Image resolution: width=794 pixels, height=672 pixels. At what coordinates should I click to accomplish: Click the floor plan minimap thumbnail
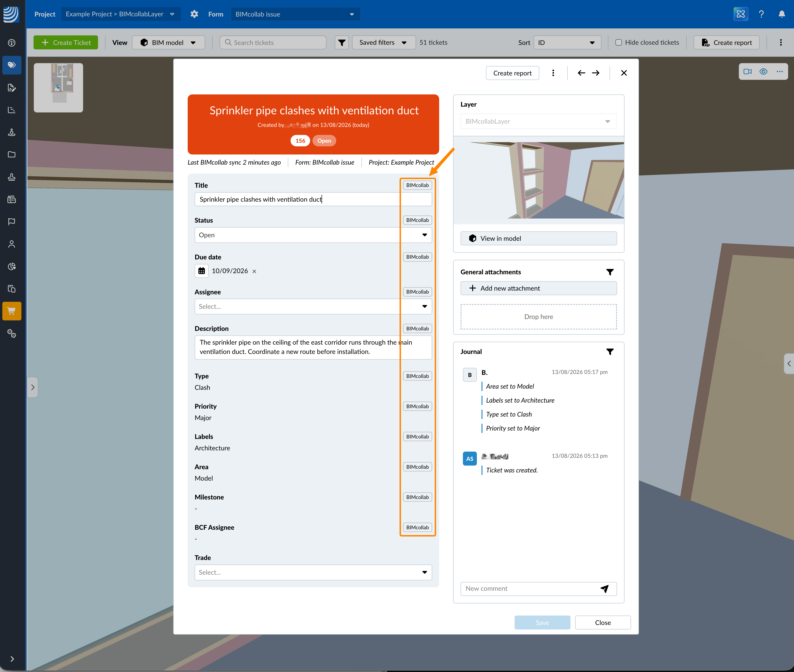pos(58,88)
